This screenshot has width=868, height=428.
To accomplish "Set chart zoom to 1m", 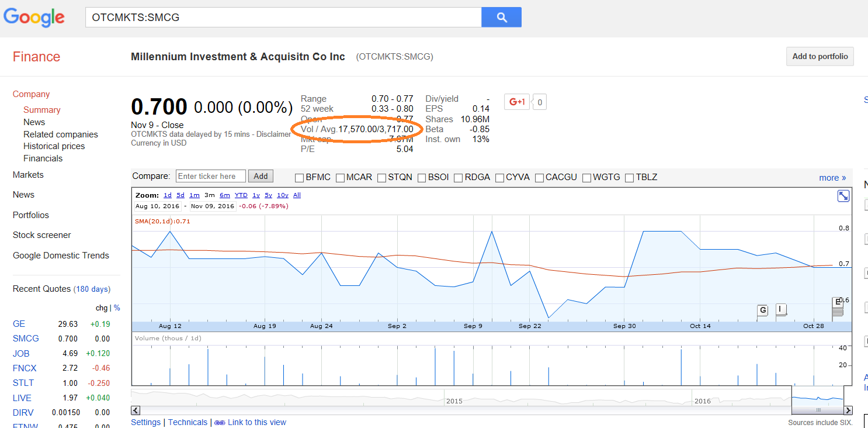I will point(195,195).
